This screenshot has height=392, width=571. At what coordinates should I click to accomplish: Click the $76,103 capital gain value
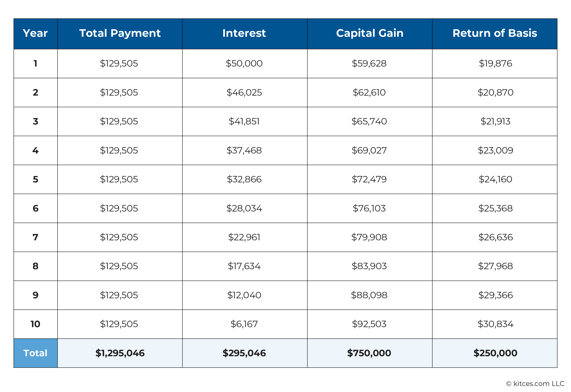(x=369, y=208)
